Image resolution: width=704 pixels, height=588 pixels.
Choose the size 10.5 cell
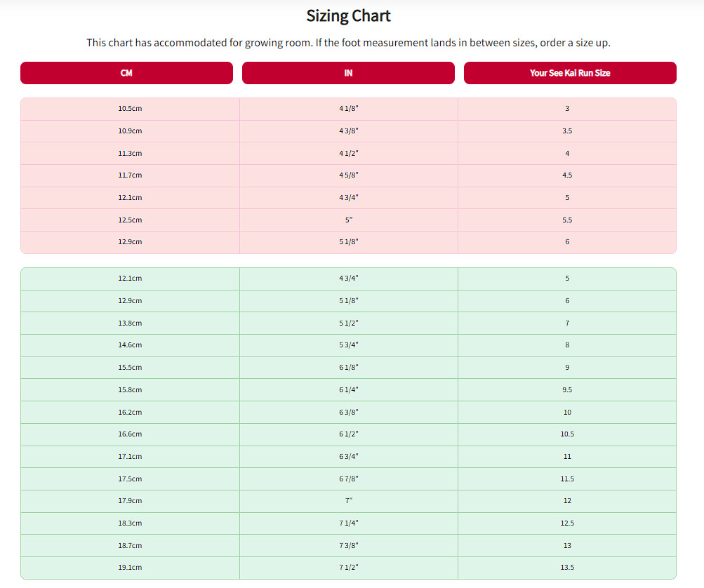567,434
